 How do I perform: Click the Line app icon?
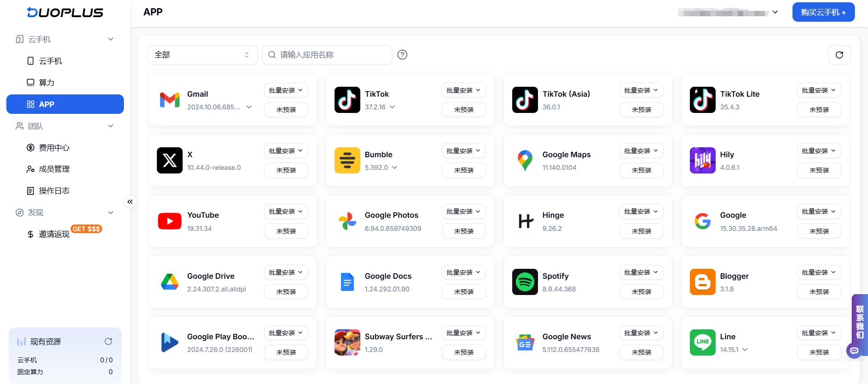(x=703, y=342)
